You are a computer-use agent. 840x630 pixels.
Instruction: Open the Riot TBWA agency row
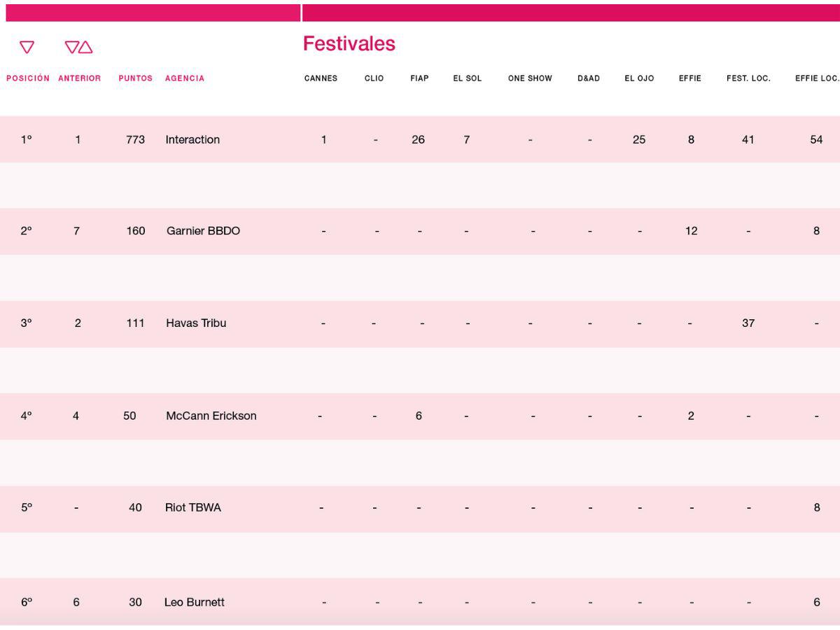[x=420, y=508]
